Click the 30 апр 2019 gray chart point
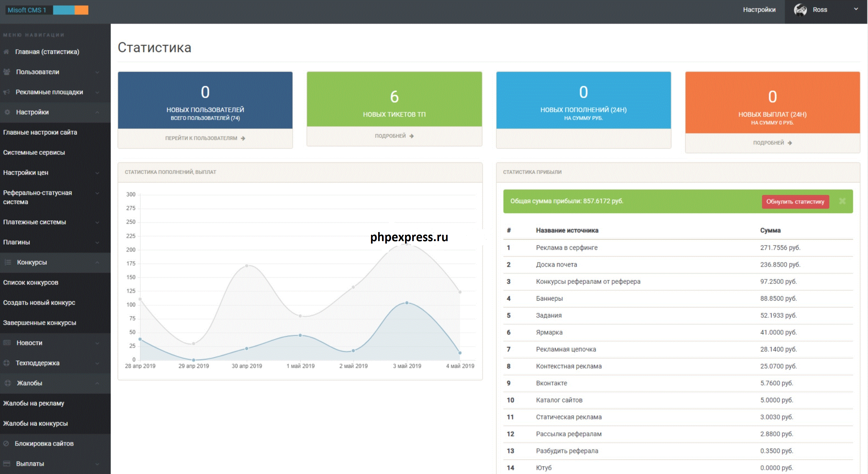 pos(247,266)
